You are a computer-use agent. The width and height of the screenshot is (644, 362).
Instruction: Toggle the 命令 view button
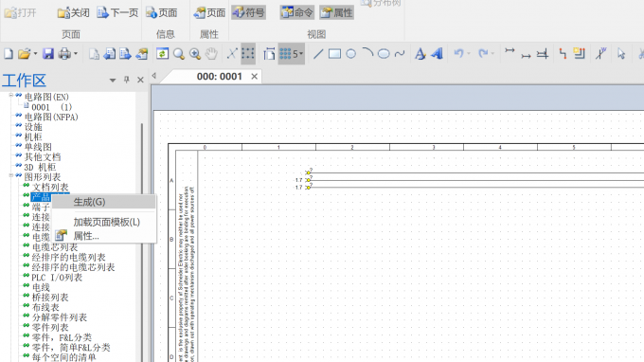297,12
